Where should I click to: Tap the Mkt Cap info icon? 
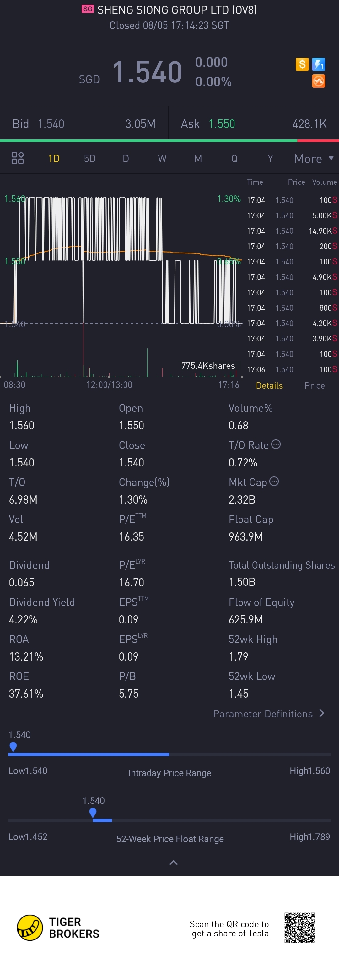tap(274, 482)
